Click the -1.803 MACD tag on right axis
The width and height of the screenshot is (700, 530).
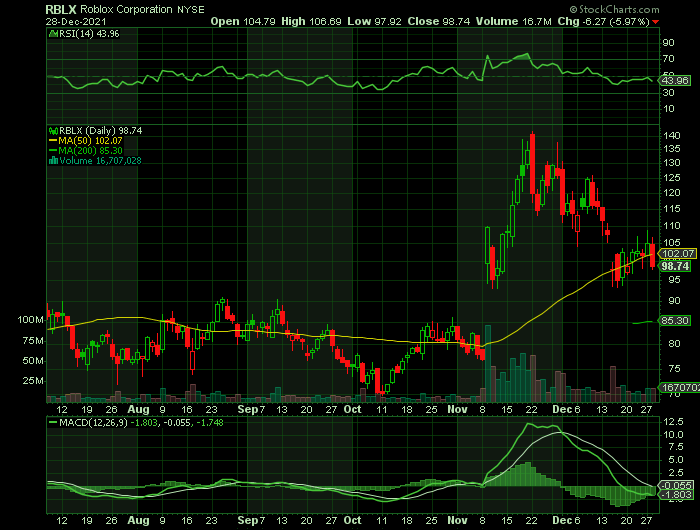pyautogui.click(x=677, y=495)
